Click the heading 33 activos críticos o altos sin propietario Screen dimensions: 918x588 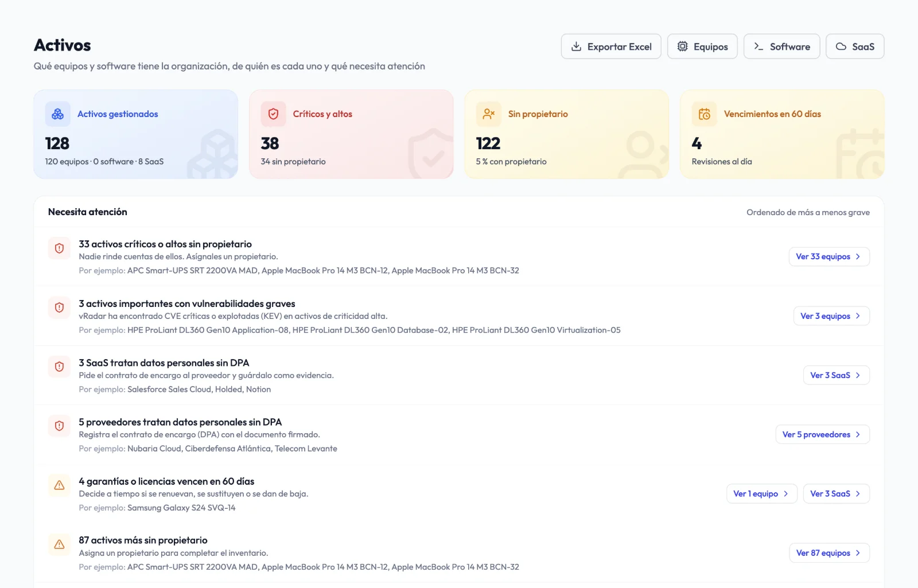pos(165,244)
